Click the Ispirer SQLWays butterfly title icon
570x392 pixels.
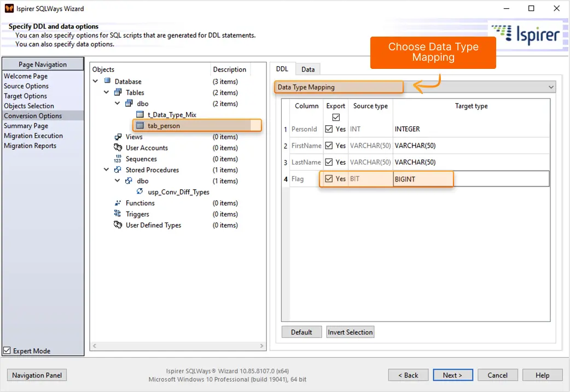click(9, 8)
